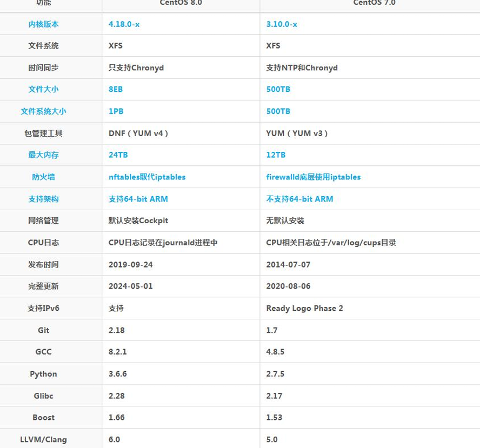The height and width of the screenshot is (448, 480).
Task: Select the 不支持64-bit ARM cell
Action: pyautogui.click(x=299, y=199)
